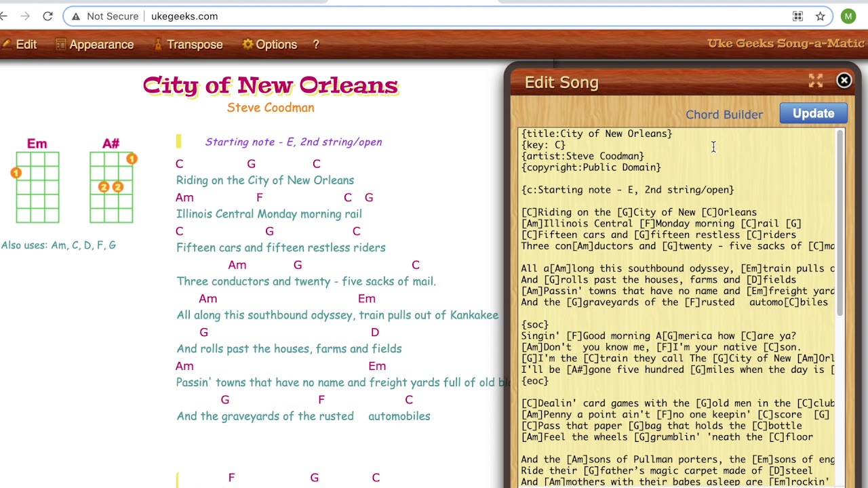Click the Not Secure site info warning

pos(104,16)
